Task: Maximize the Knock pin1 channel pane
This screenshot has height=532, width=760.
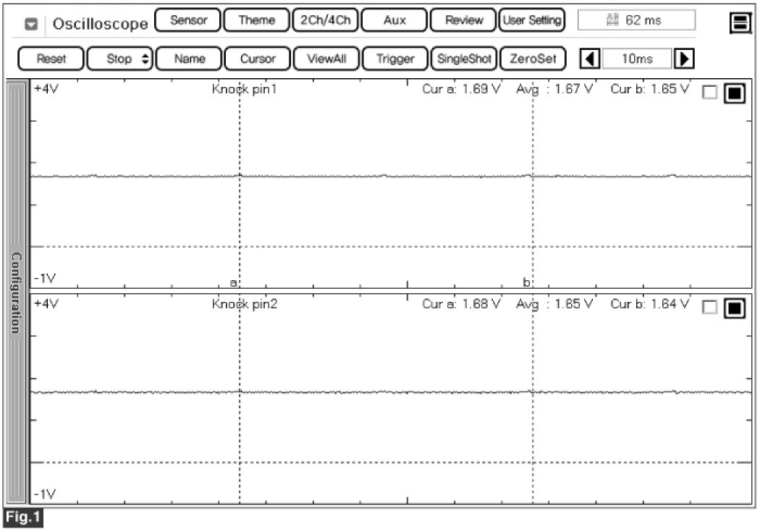Action: (x=734, y=93)
